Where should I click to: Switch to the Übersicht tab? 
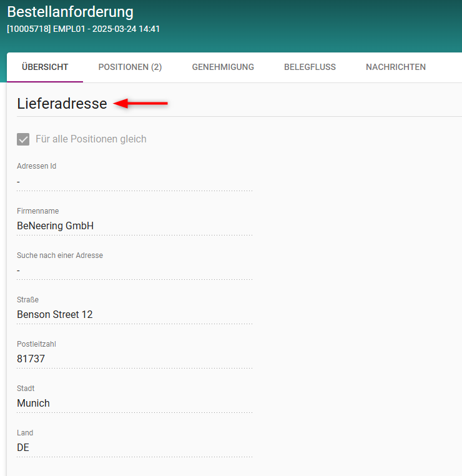pyautogui.click(x=45, y=67)
